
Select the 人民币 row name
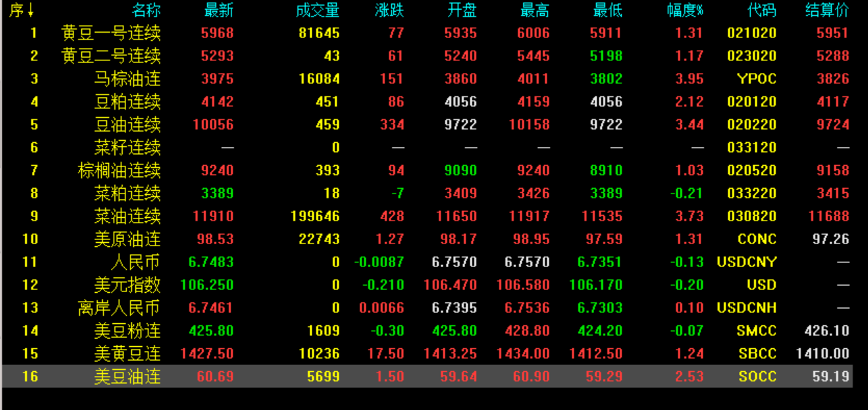[x=136, y=262]
